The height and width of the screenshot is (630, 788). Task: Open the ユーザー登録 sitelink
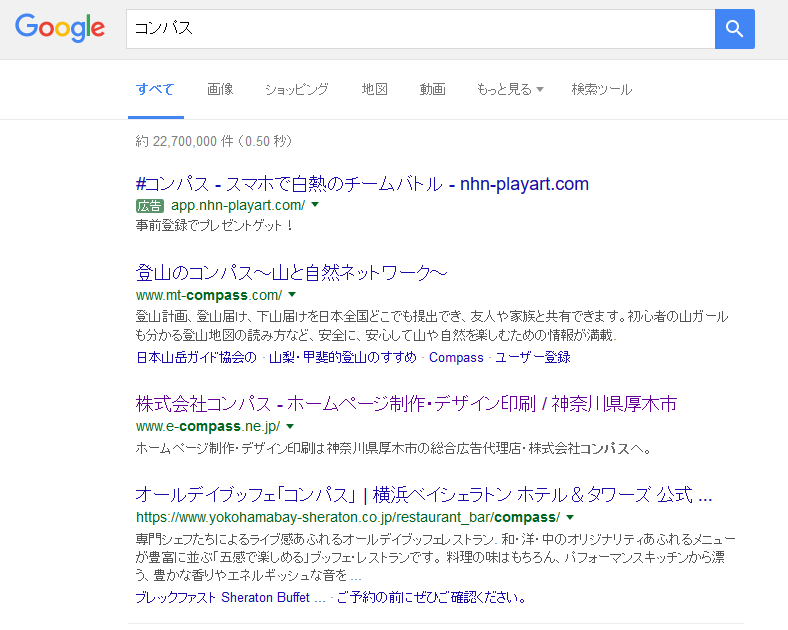pos(533,357)
